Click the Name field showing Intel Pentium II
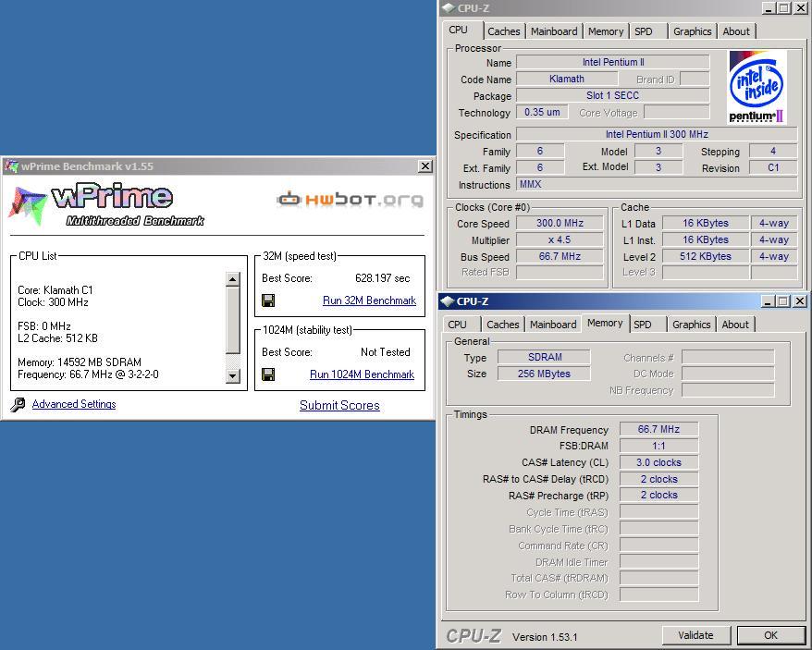The height and width of the screenshot is (650, 812). (612, 62)
